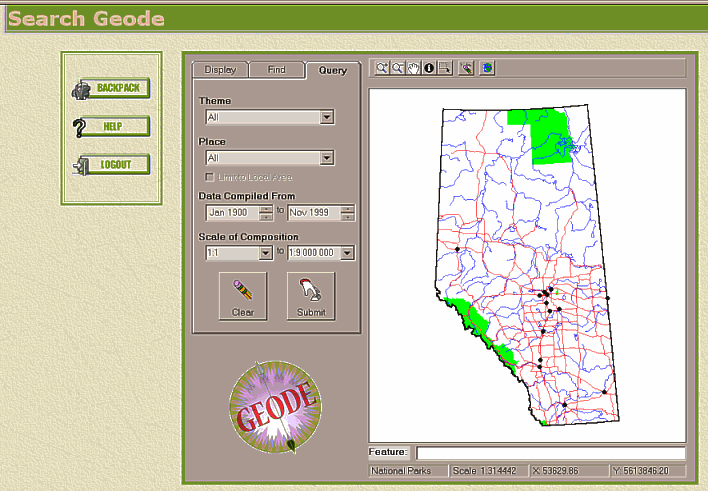Open the Place dropdown list
The width and height of the screenshot is (708, 491).
coord(326,158)
